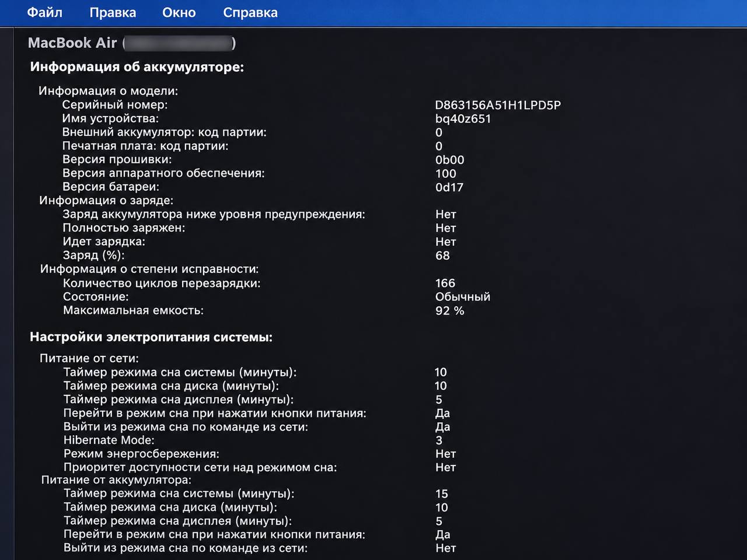Click the Максимальная емкость label
The height and width of the screenshot is (560, 747).
point(133,310)
